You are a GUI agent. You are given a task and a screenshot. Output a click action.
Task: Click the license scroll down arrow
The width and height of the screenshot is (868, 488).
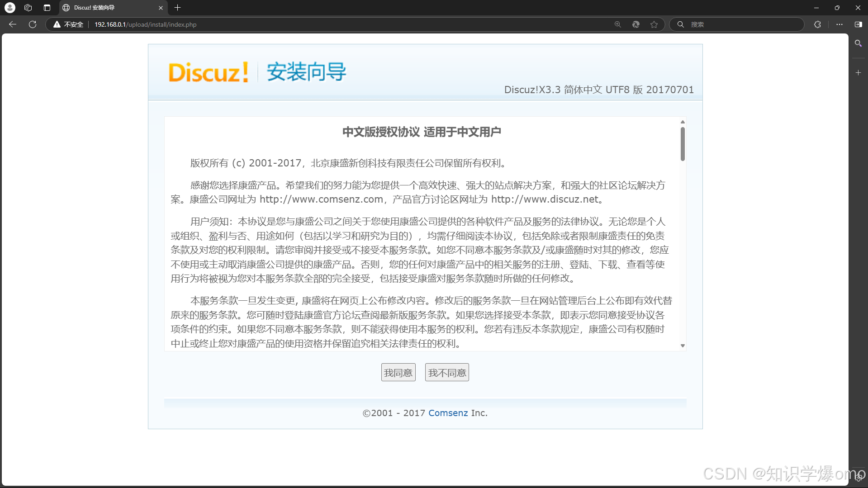coord(683,346)
